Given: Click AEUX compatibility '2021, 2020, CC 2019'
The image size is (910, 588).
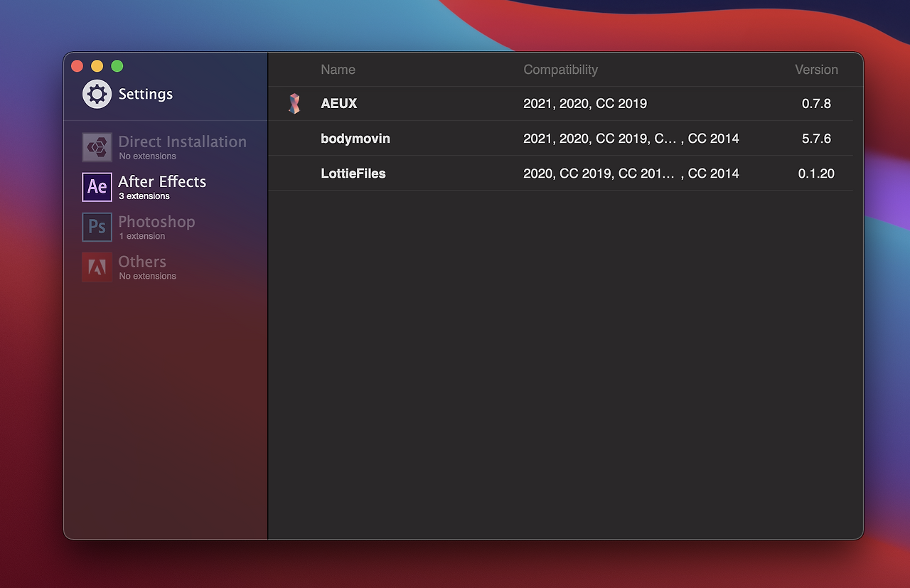Looking at the screenshot, I should coord(585,103).
